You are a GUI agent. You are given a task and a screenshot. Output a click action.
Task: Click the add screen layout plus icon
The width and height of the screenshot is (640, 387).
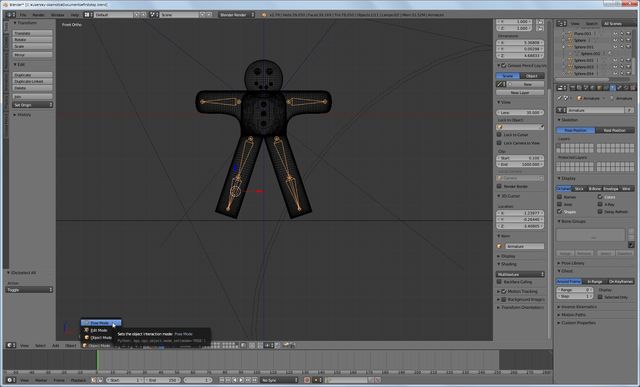click(137, 15)
